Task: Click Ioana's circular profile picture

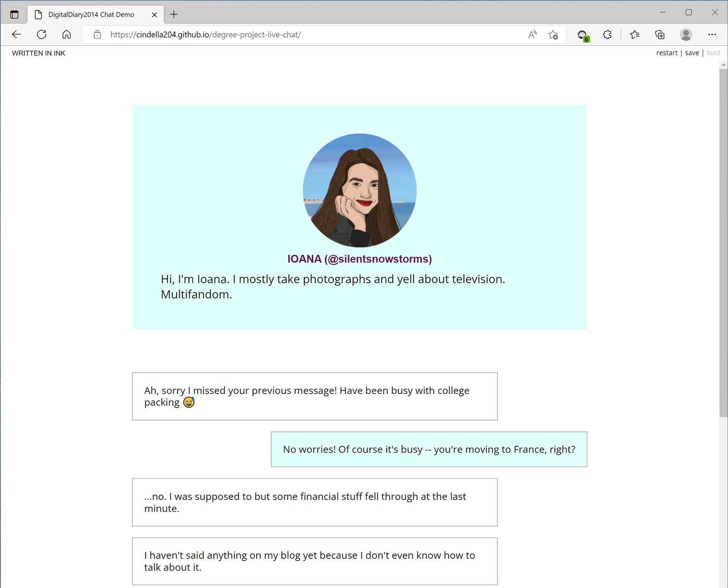Action: (359, 190)
